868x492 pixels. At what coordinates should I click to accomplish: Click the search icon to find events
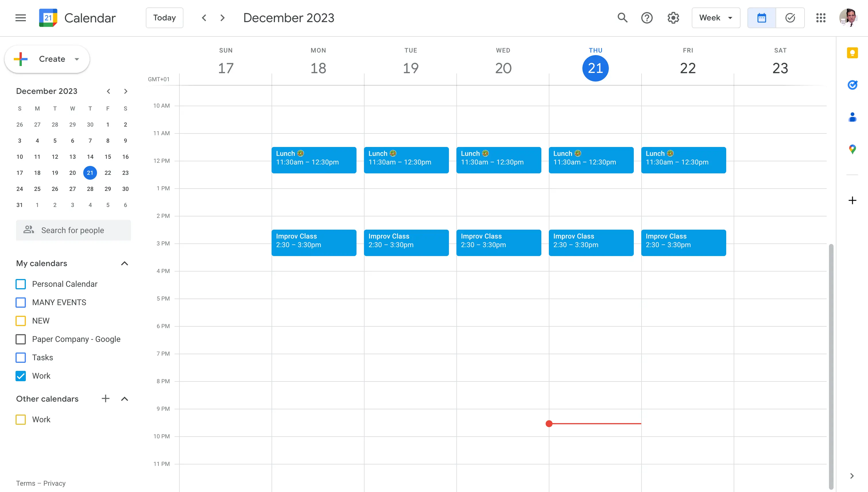623,17
